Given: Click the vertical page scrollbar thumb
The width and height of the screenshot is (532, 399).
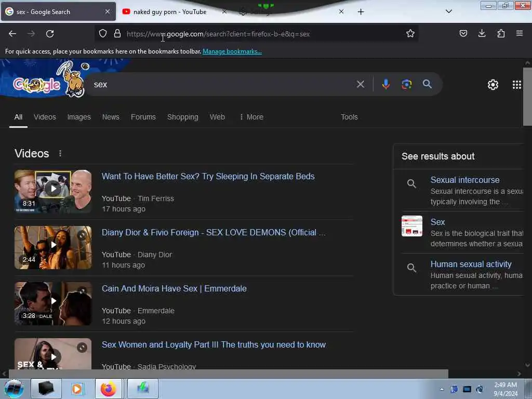Looking at the screenshot, I should (527, 97).
